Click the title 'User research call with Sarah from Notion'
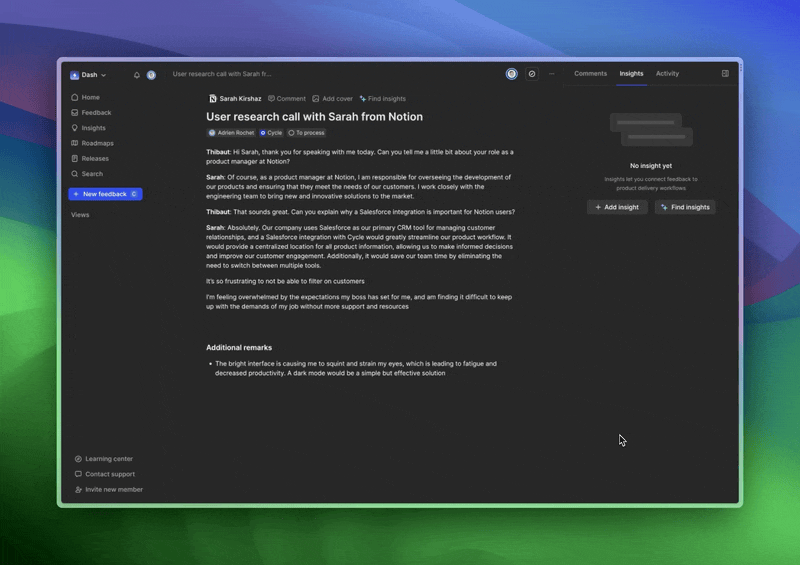The image size is (800, 565). 314,116
